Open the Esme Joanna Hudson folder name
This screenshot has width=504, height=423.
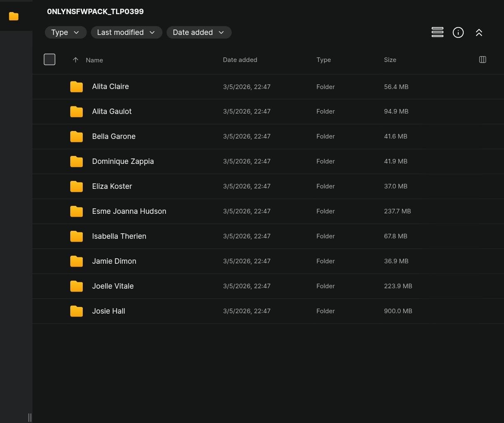(129, 211)
